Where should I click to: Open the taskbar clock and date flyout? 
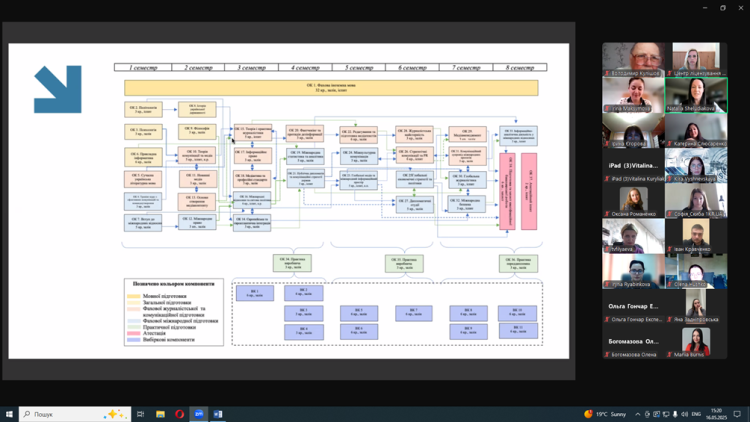717,414
